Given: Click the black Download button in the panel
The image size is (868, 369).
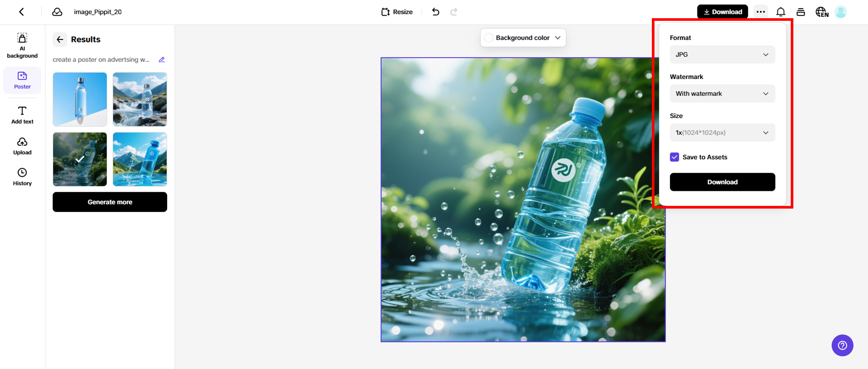Looking at the screenshot, I should coord(723,182).
